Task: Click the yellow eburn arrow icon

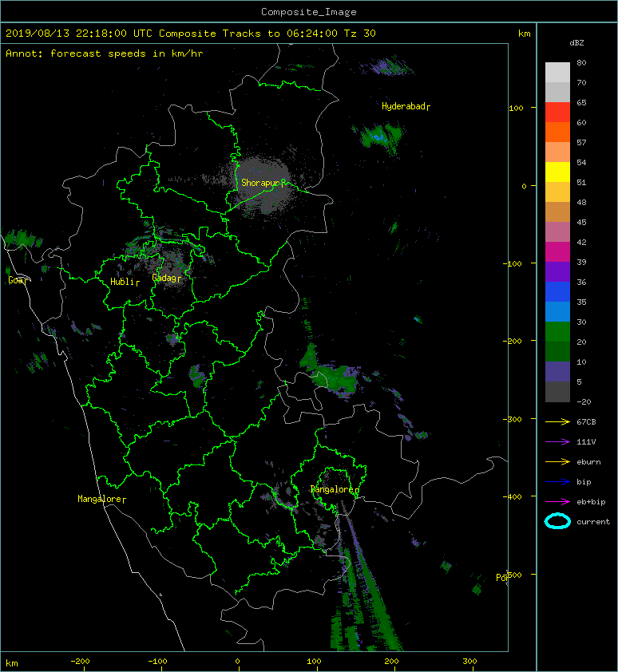Action: (x=557, y=461)
